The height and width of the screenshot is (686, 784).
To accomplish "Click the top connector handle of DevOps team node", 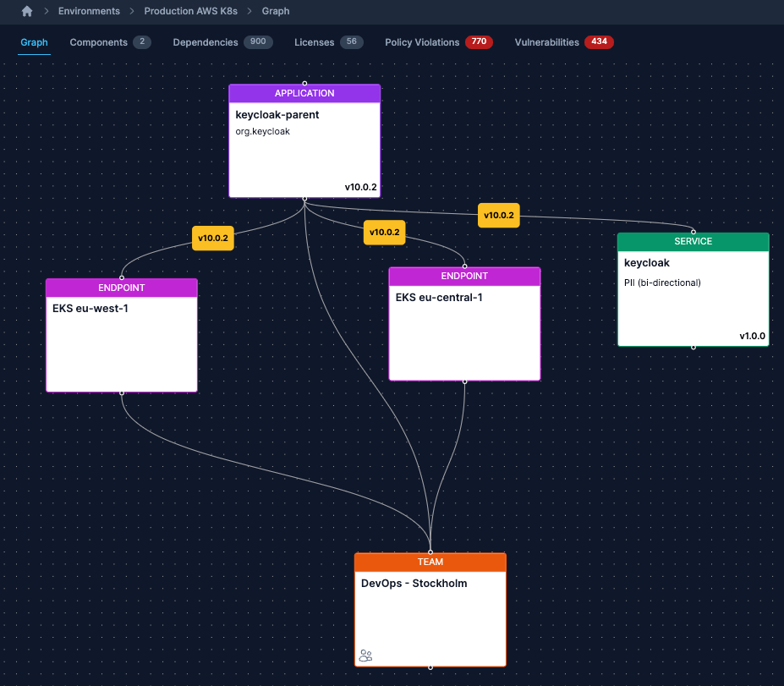I will [430, 552].
